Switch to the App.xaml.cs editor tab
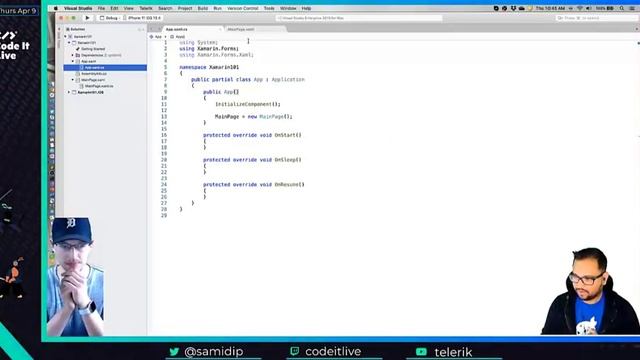Image resolution: width=640 pixels, height=360 pixels. pos(176,29)
